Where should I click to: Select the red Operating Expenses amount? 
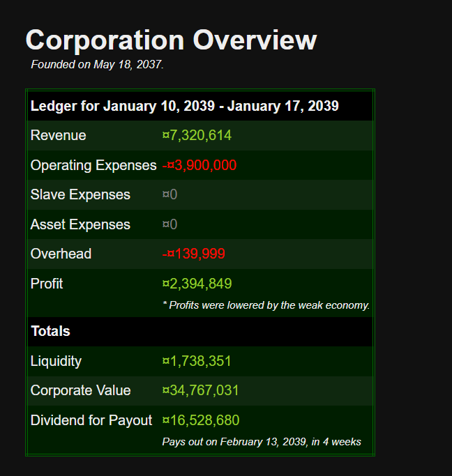[x=199, y=165]
